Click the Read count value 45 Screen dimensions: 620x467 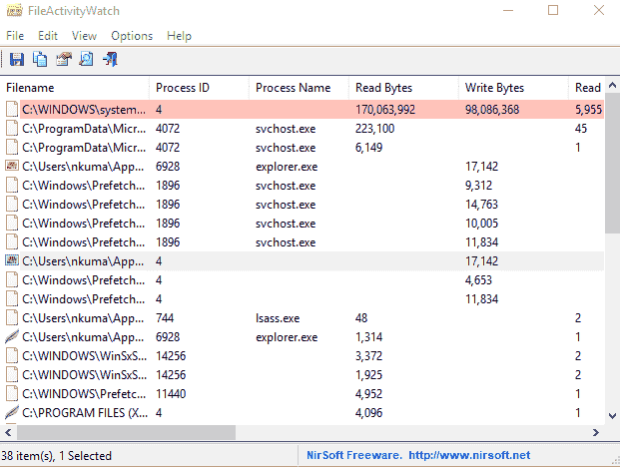(581, 129)
